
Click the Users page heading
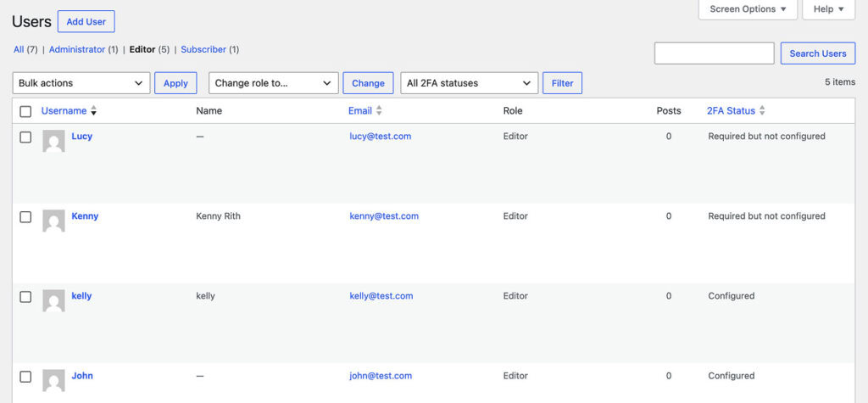(31, 21)
